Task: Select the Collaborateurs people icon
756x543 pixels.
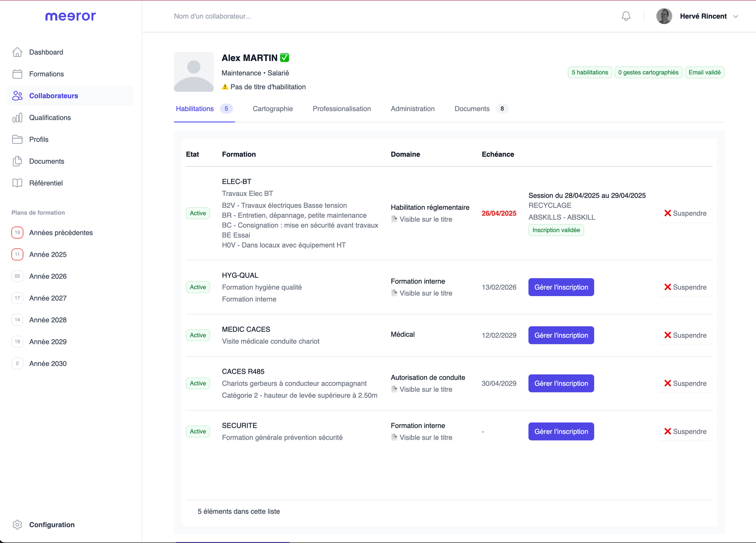Action: pyautogui.click(x=17, y=96)
